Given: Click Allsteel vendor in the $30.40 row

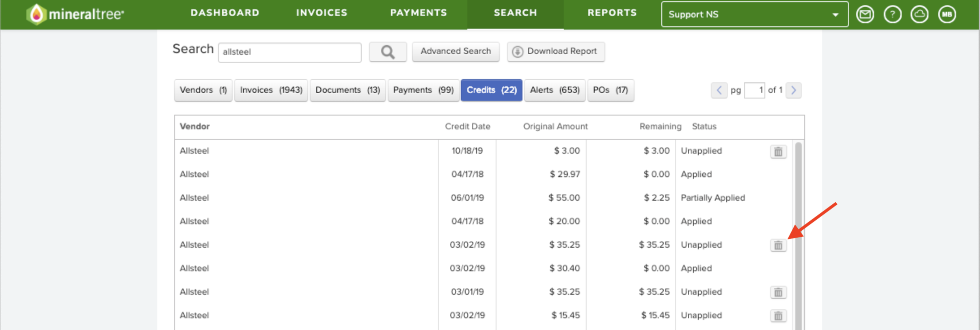Looking at the screenshot, I should pos(194,268).
